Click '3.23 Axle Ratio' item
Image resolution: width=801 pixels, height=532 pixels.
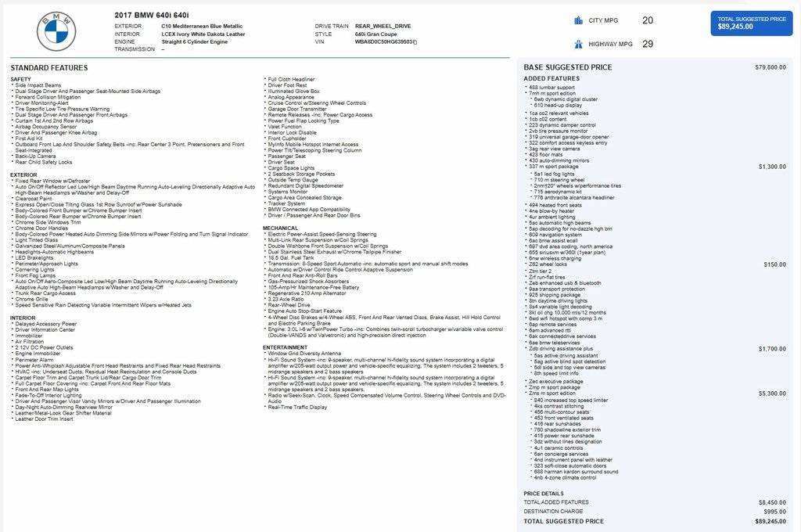(x=286, y=300)
